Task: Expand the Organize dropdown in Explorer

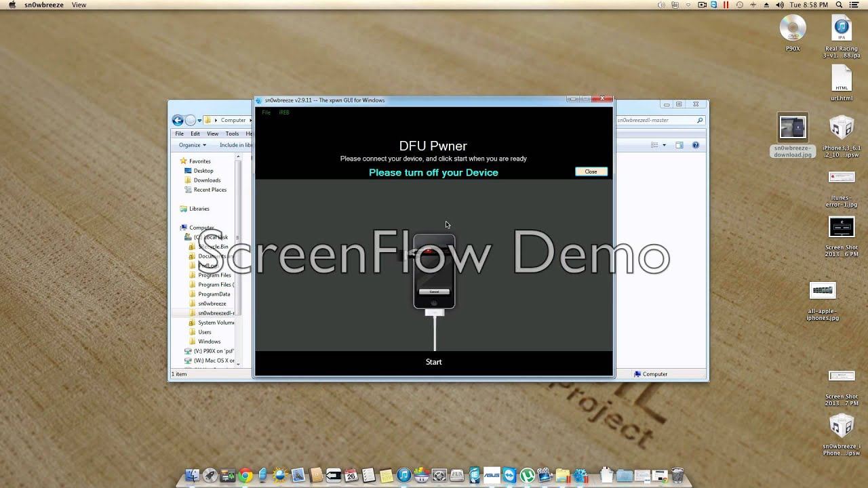Action: [x=193, y=145]
